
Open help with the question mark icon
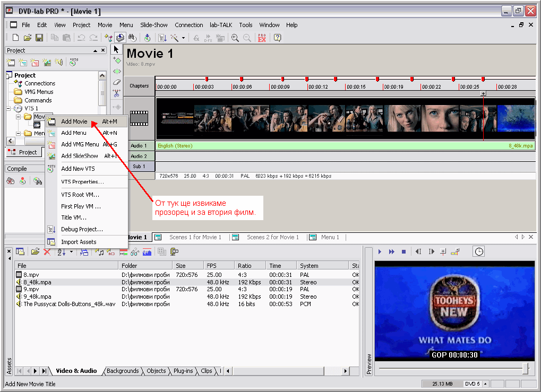(x=277, y=38)
